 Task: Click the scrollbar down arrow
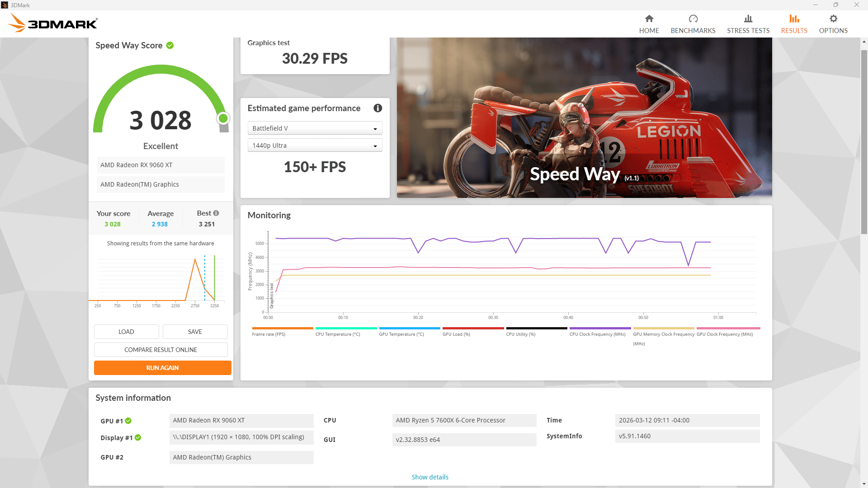864,484
